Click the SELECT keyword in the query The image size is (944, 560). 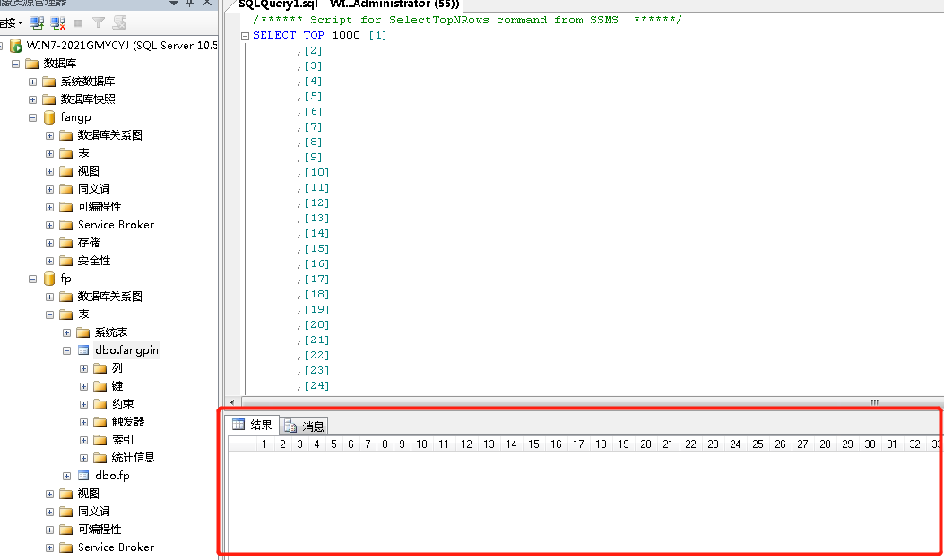274,35
